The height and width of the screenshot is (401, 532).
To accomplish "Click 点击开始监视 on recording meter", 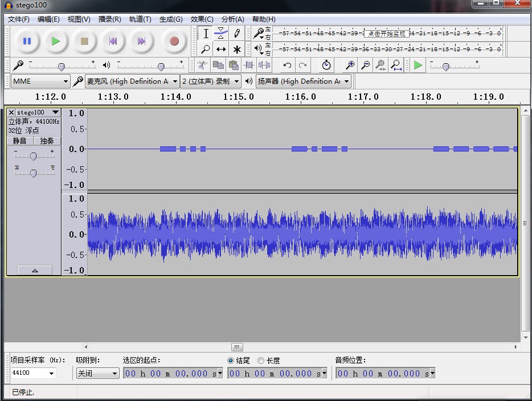I will point(386,33).
